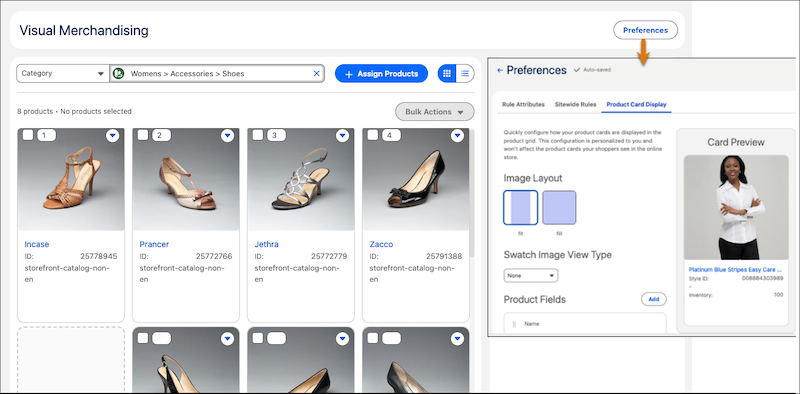The width and height of the screenshot is (800, 394).
Task: Expand the Bulk Actions dropdown
Action: (435, 112)
